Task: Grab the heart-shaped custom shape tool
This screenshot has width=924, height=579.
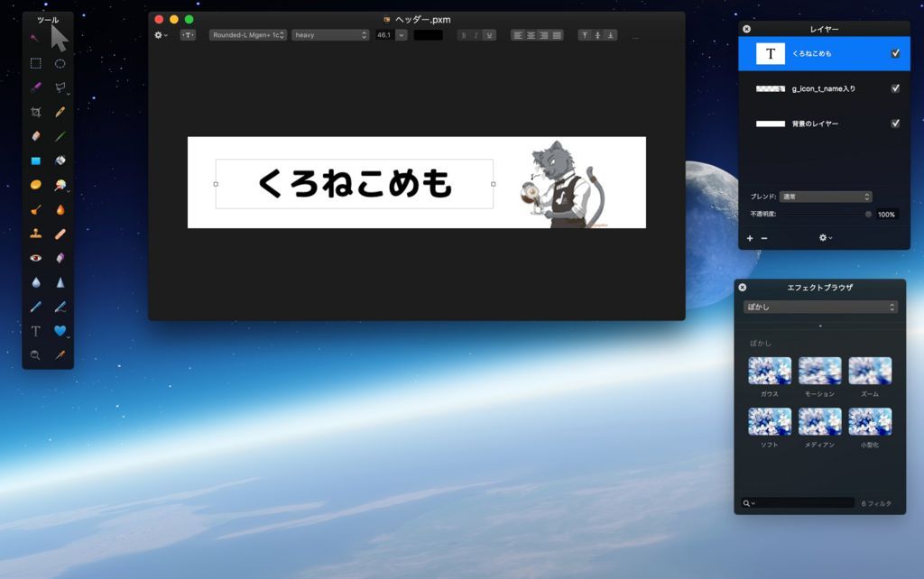Action: coord(60,331)
